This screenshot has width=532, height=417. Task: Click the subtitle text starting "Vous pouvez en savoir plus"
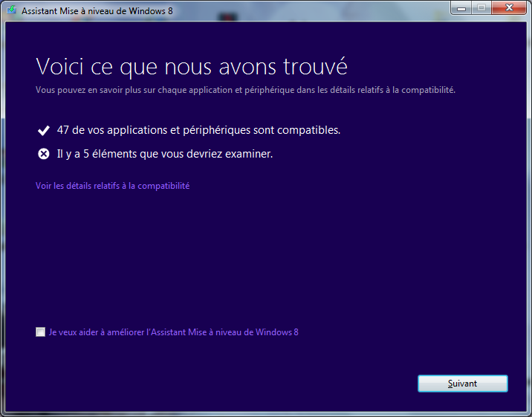[245, 90]
